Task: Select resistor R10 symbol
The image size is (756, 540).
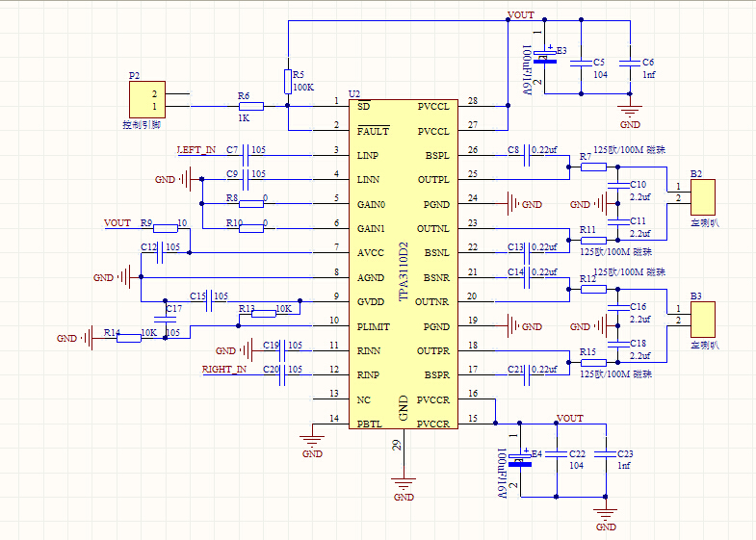Action: [x=251, y=228]
